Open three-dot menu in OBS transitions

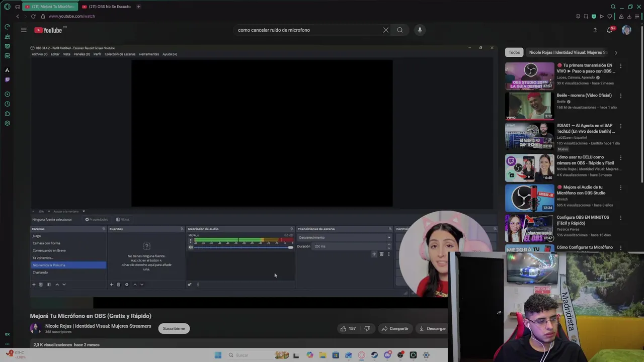388,254
